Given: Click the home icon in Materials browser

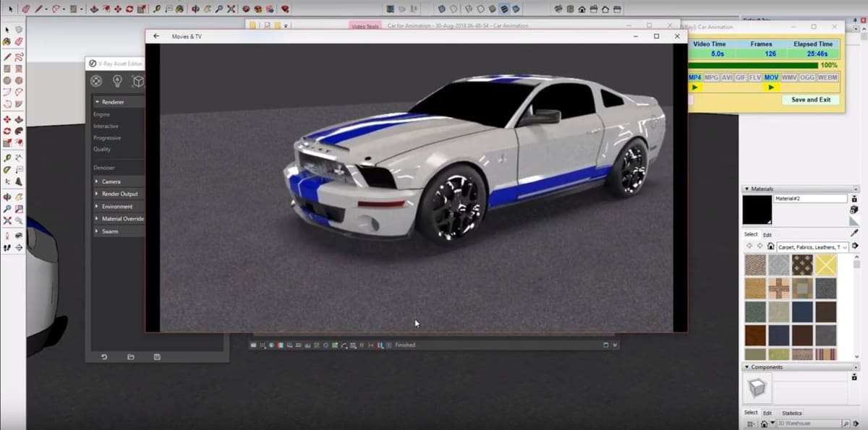Looking at the screenshot, I should tap(771, 246).
